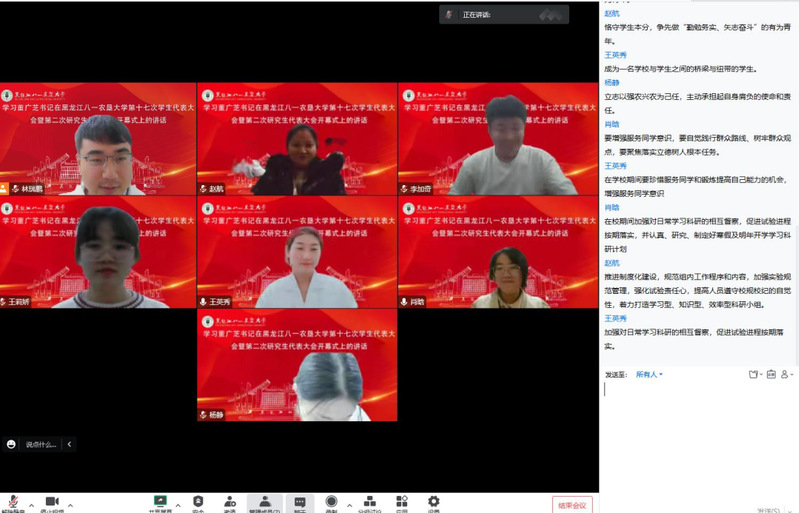This screenshot has width=799, height=513.
Task: Open the 所有人 recipient dropdown
Action: click(x=649, y=374)
